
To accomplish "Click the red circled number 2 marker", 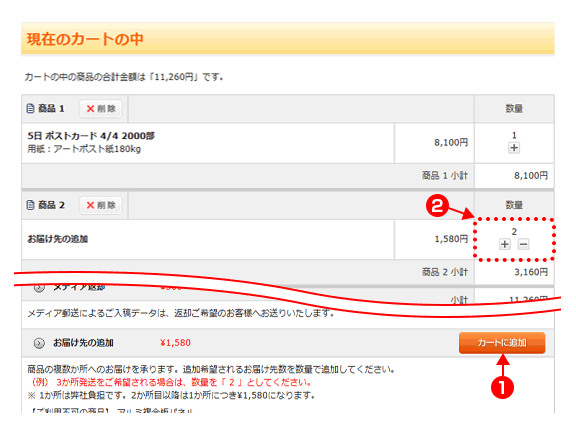I will [437, 206].
